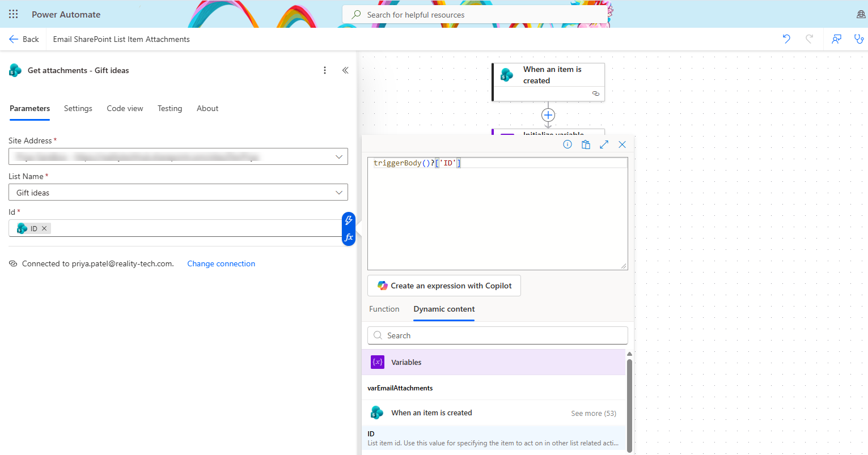The height and width of the screenshot is (455, 868).
Task: Expand the Site Address dropdown
Action: [x=339, y=156]
